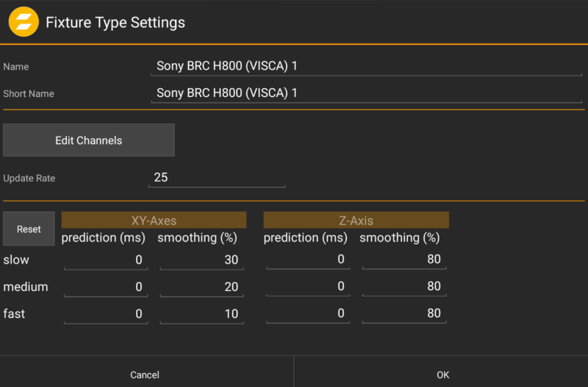Edit slow Z-Axis prediction value

(308, 259)
